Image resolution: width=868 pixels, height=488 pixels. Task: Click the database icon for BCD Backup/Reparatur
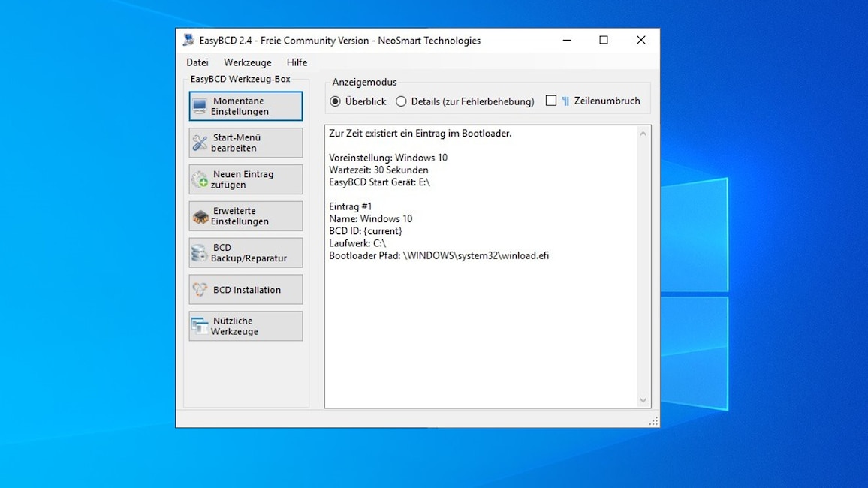(200, 253)
